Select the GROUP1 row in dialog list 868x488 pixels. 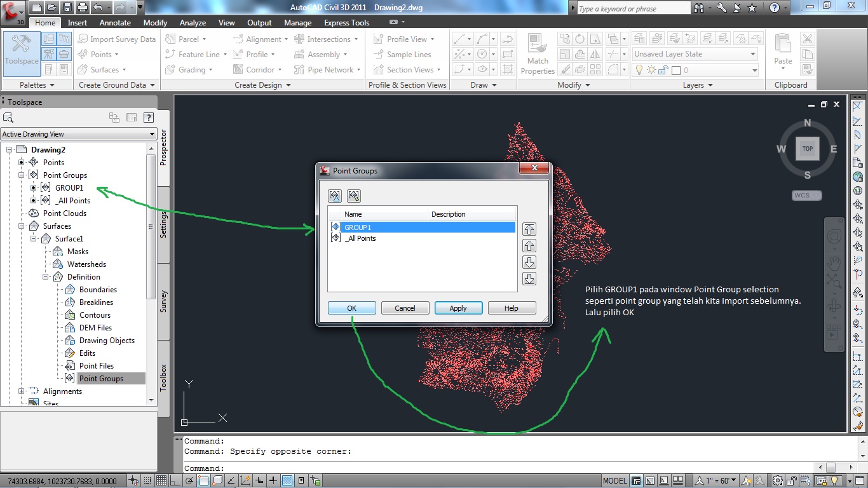click(422, 227)
